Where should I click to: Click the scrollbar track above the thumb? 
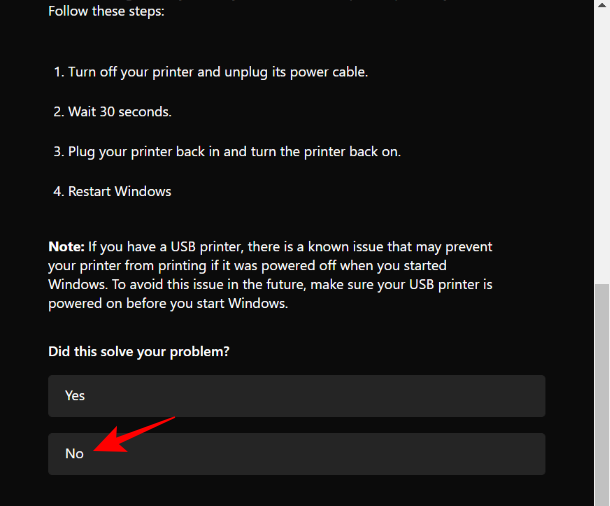pos(602,150)
